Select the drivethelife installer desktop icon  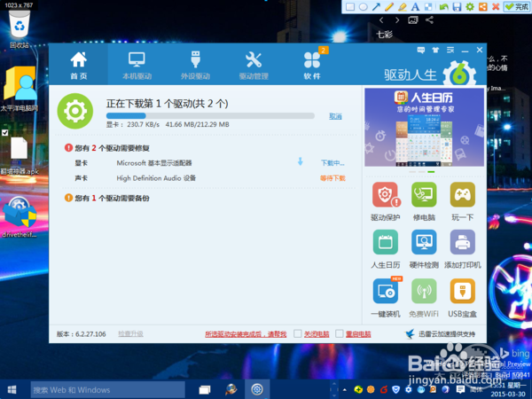(x=20, y=217)
